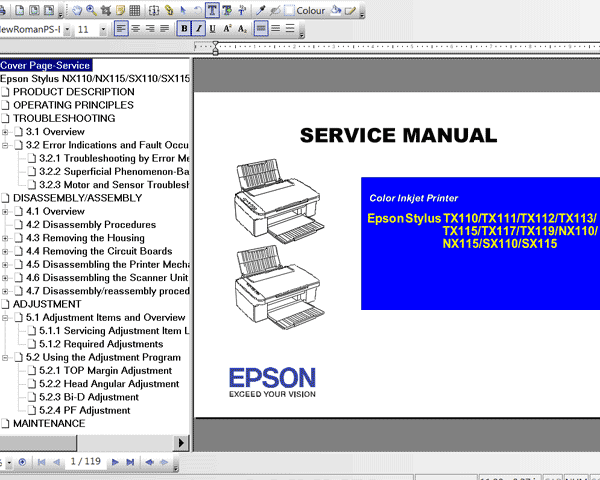Open PRODUCT DESCRIPTION bookmark

[73, 92]
